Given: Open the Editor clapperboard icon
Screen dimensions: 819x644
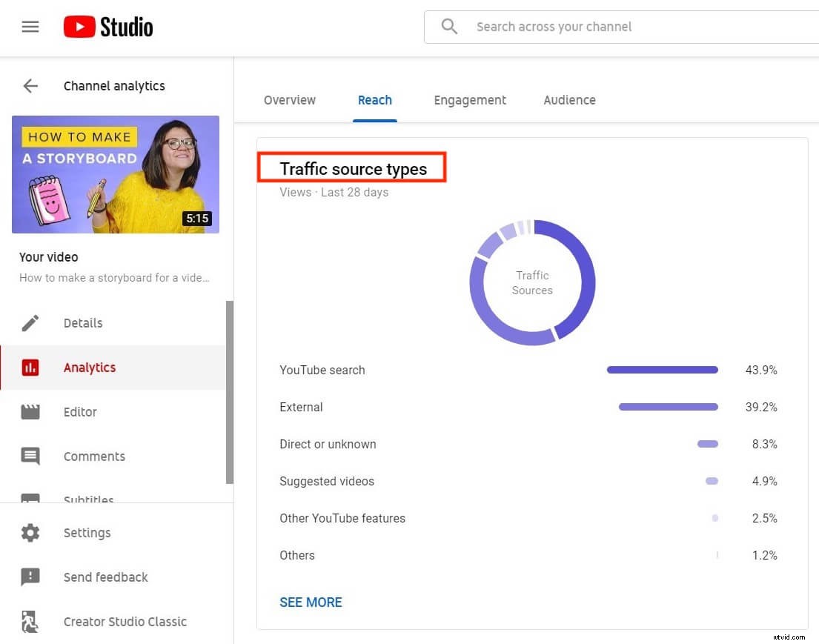Looking at the screenshot, I should pos(30,411).
